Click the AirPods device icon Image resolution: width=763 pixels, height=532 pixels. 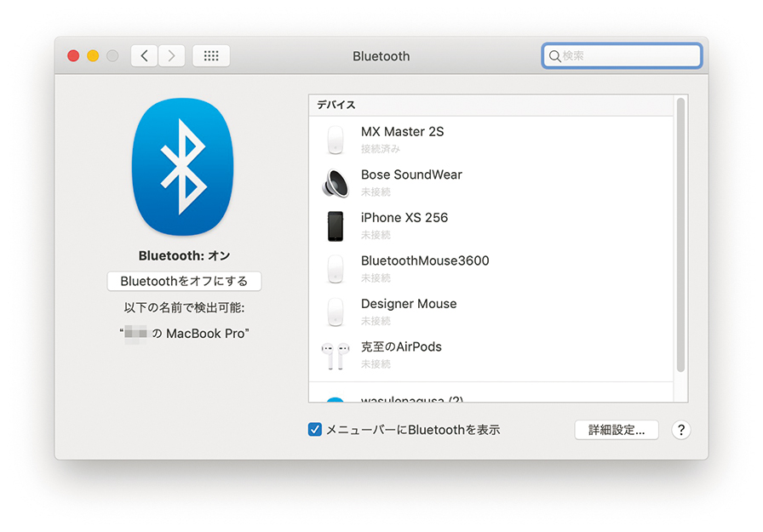336,355
